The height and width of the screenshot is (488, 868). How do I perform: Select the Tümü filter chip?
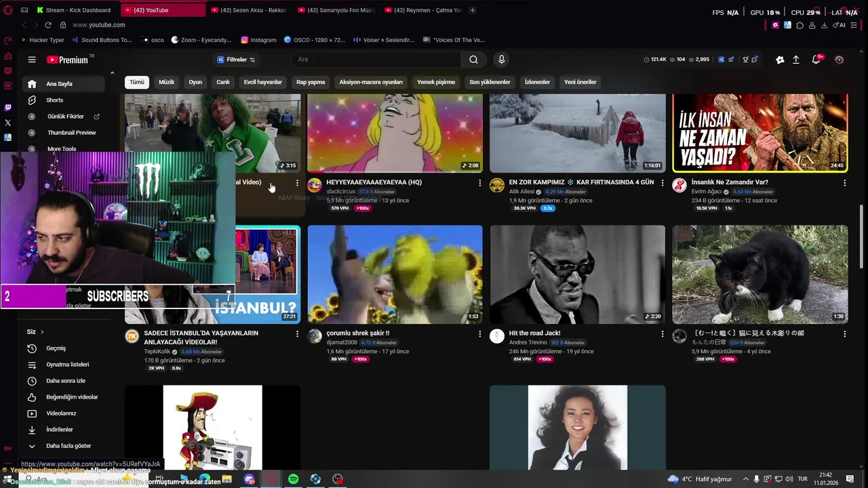point(137,82)
